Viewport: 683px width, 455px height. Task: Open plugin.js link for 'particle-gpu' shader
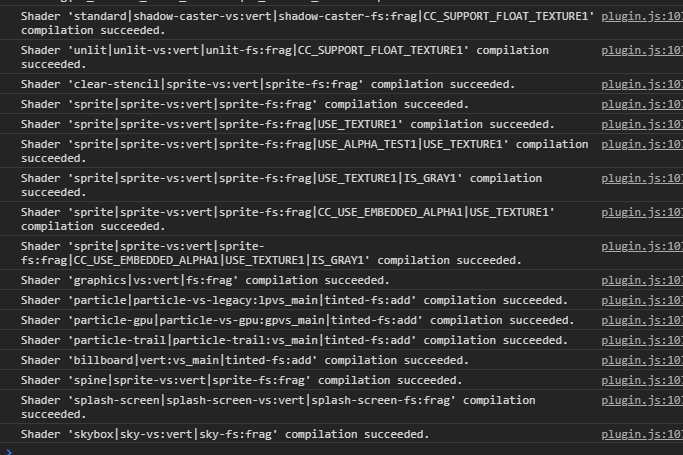click(x=641, y=320)
